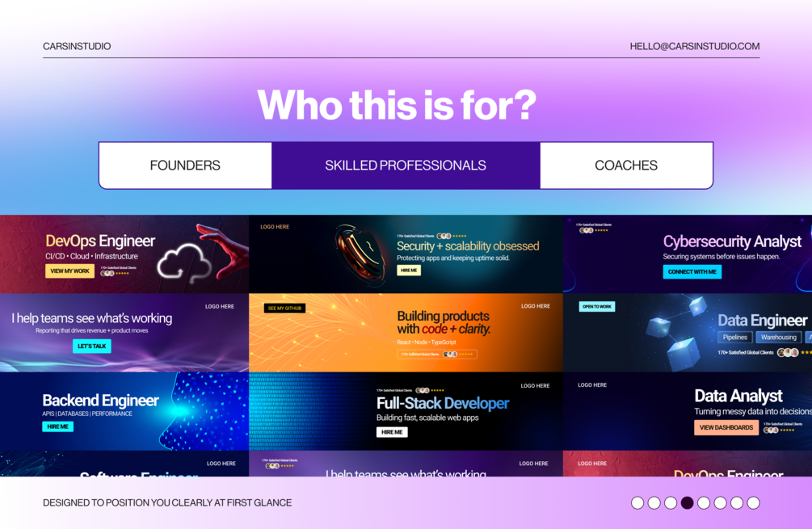This screenshot has width=812, height=529.
Task: Click the VIEW MY WORK button
Action: tap(70, 271)
